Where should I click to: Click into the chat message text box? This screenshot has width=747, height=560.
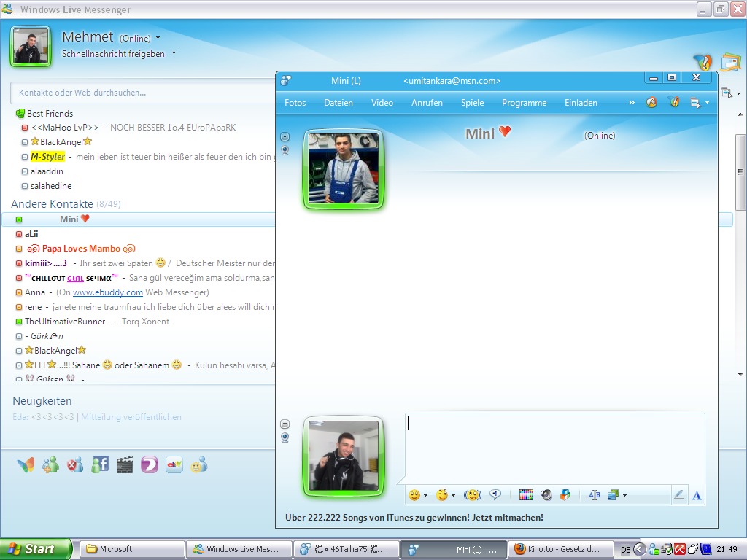point(555,448)
